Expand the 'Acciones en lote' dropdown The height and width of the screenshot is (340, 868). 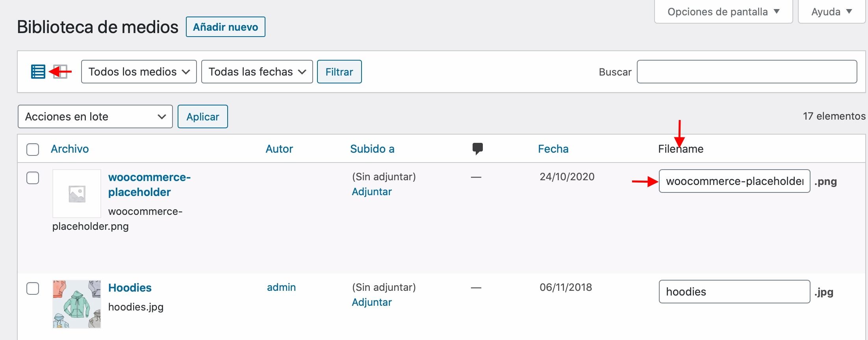(95, 116)
